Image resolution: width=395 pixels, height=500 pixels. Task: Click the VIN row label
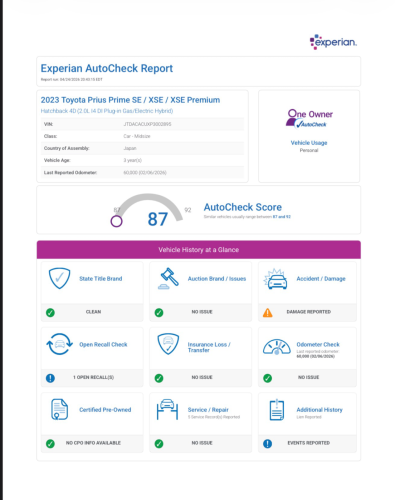point(48,124)
